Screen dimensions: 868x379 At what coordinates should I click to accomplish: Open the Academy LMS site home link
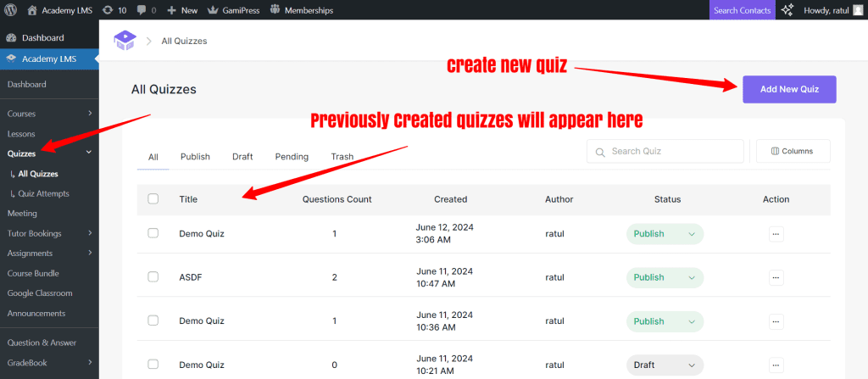pyautogui.click(x=60, y=10)
